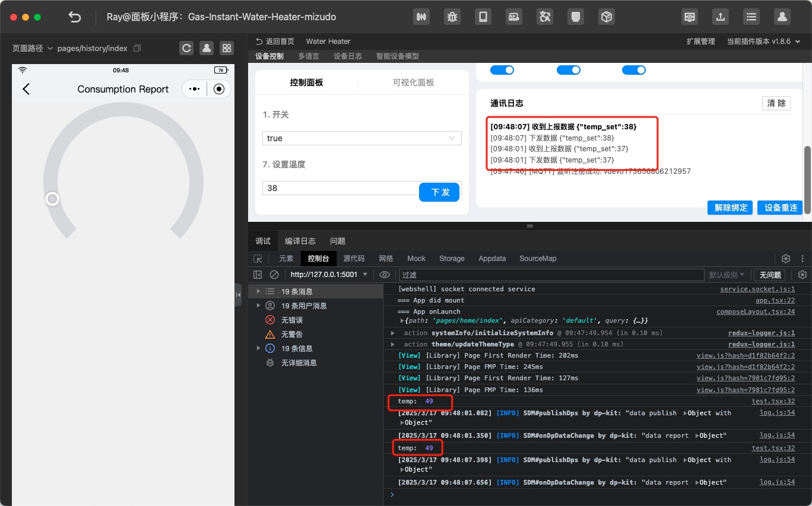Open the 开关 true dropdown
Image resolution: width=812 pixels, height=506 pixels.
tap(361, 138)
